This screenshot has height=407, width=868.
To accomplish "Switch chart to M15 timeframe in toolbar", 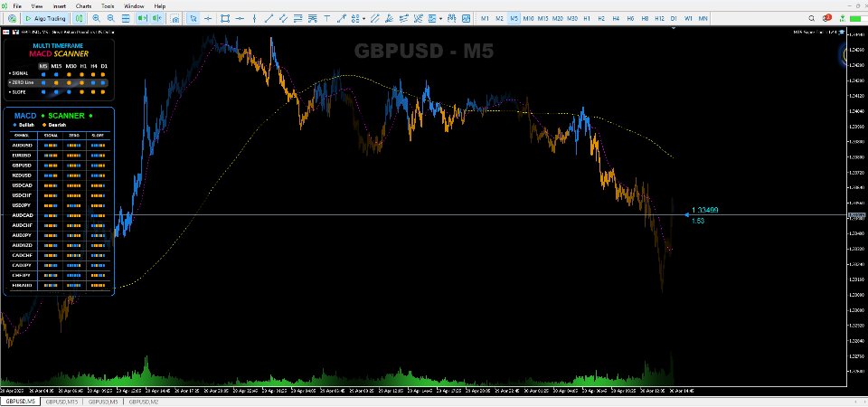I will [x=543, y=18].
